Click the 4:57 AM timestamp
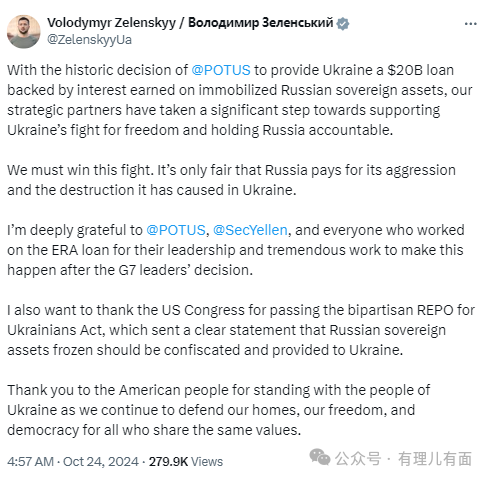The width and height of the screenshot is (488, 479). (30, 462)
